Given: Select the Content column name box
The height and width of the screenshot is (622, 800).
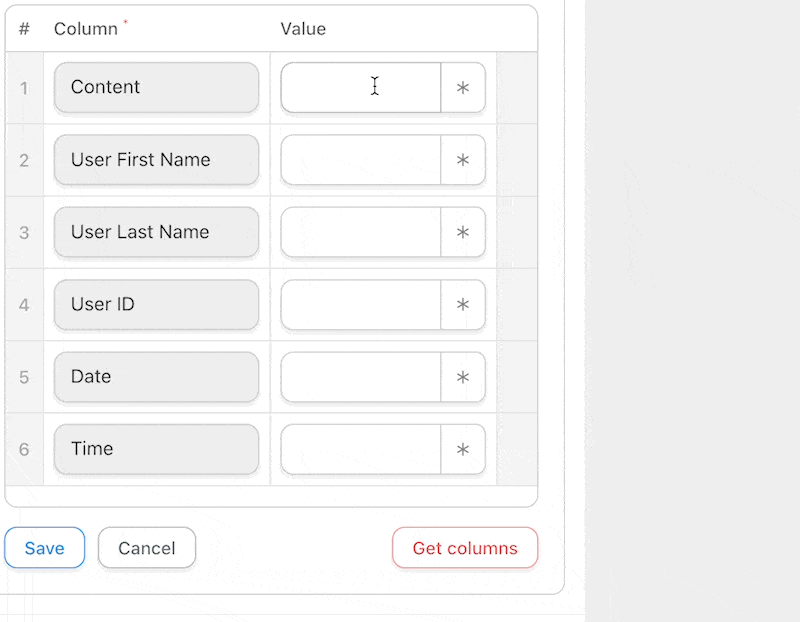Looking at the screenshot, I should tap(156, 88).
